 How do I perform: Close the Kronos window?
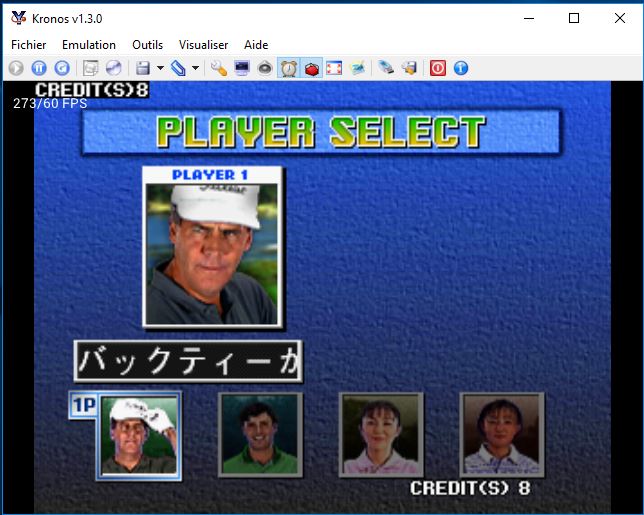620,18
